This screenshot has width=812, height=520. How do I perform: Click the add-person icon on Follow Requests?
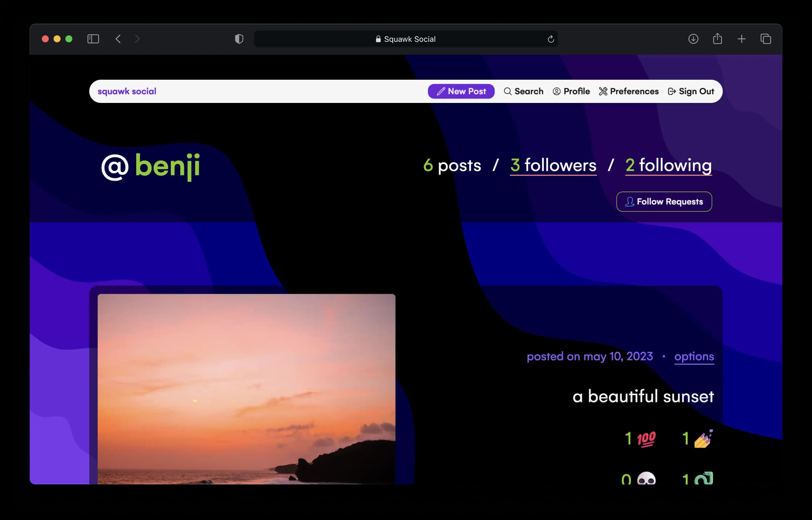[630, 201]
